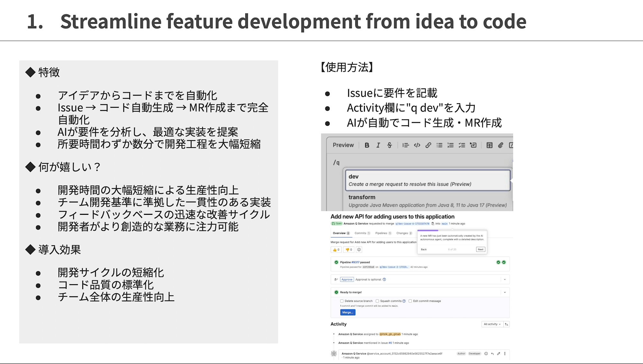Switch editor to Preview mode

(x=343, y=145)
